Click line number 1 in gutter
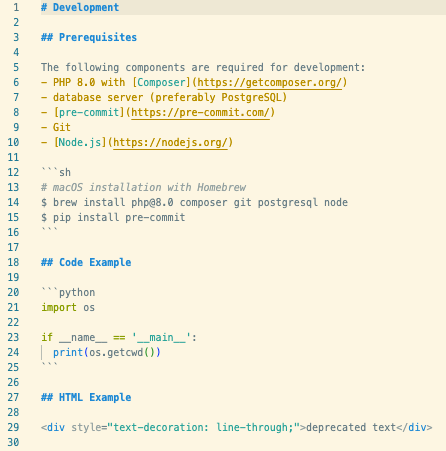The height and width of the screenshot is (451, 446). pos(16,7)
